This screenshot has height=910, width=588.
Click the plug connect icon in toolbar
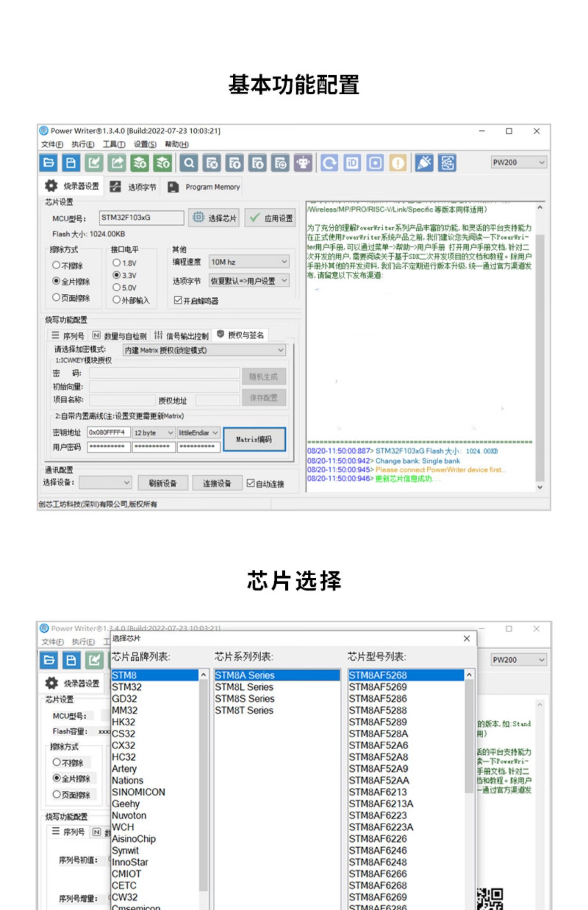pyautogui.click(x=424, y=163)
